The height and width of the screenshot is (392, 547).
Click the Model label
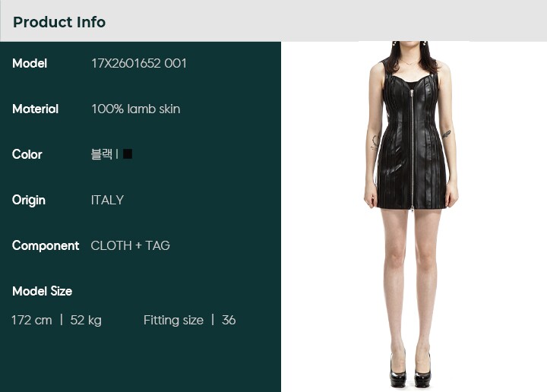pyautogui.click(x=30, y=64)
